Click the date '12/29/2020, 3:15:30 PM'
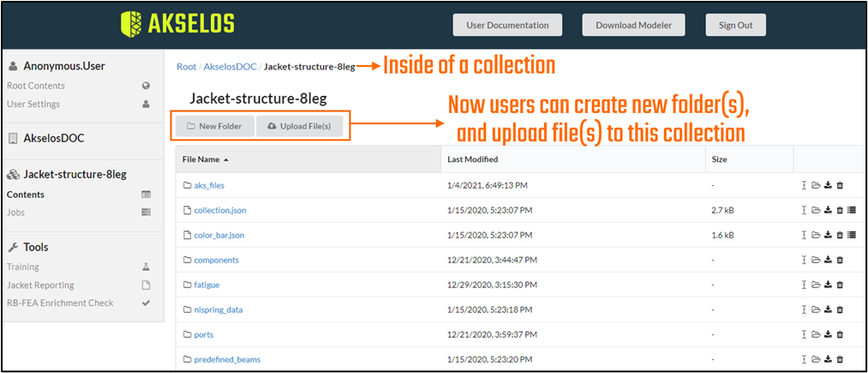The height and width of the screenshot is (373, 868). click(492, 286)
